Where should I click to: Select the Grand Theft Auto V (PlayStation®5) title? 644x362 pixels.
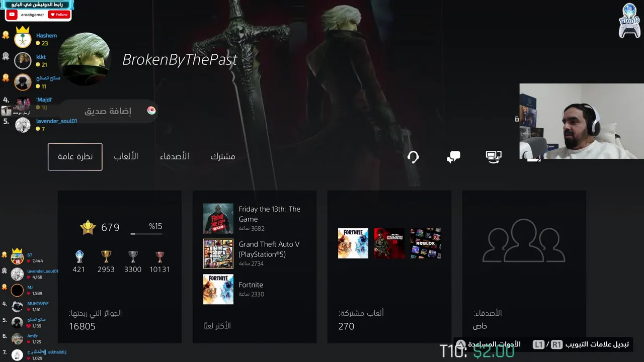pos(269,249)
